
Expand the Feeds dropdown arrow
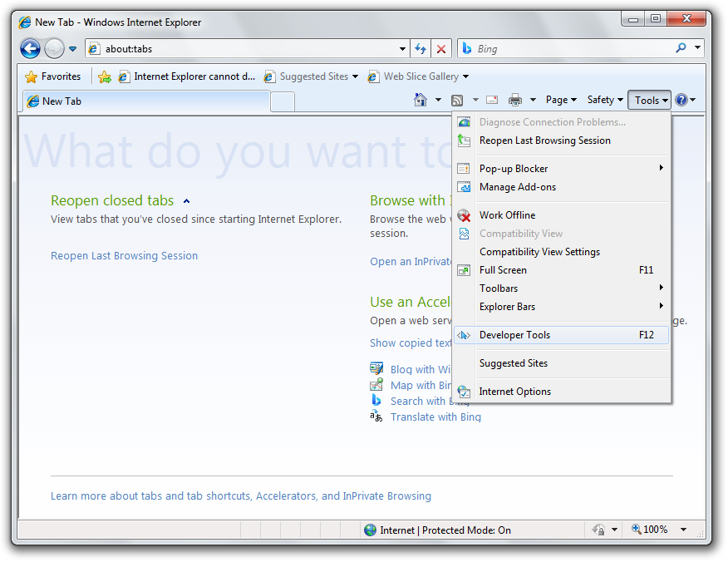tap(475, 100)
